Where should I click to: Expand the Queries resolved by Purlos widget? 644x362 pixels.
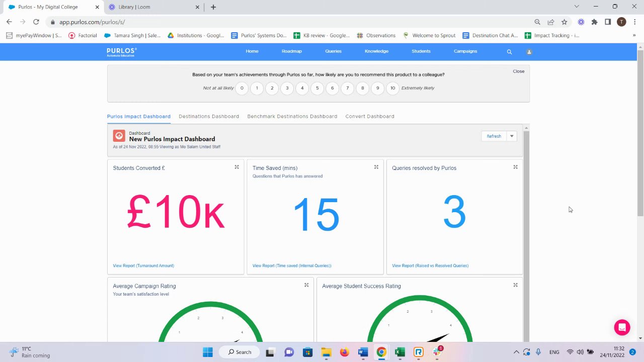point(515,167)
